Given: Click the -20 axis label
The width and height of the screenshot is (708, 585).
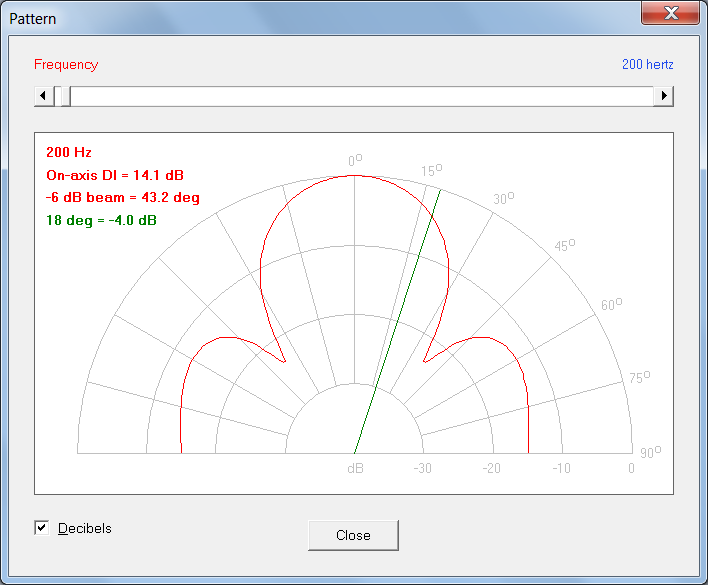Looking at the screenshot, I should (x=491, y=469).
